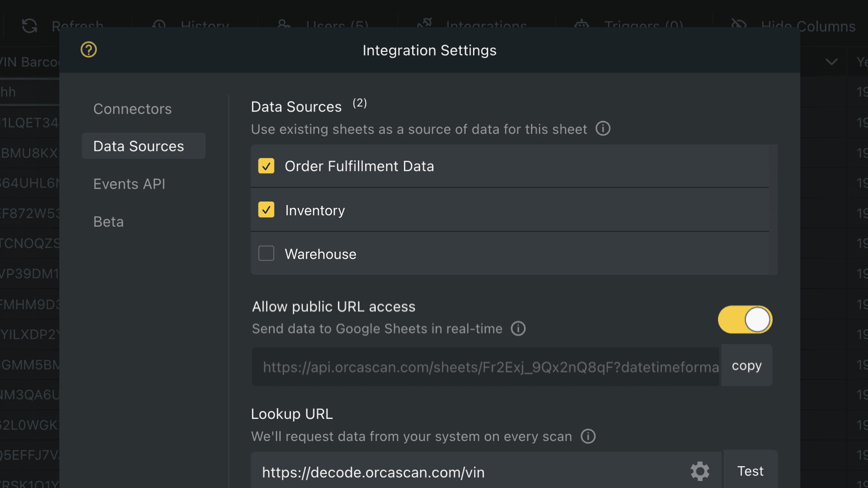Viewport: 868px width, 488px height.
Task: Click the info icon next to the Lookup URL description
Action: pyautogui.click(x=588, y=436)
